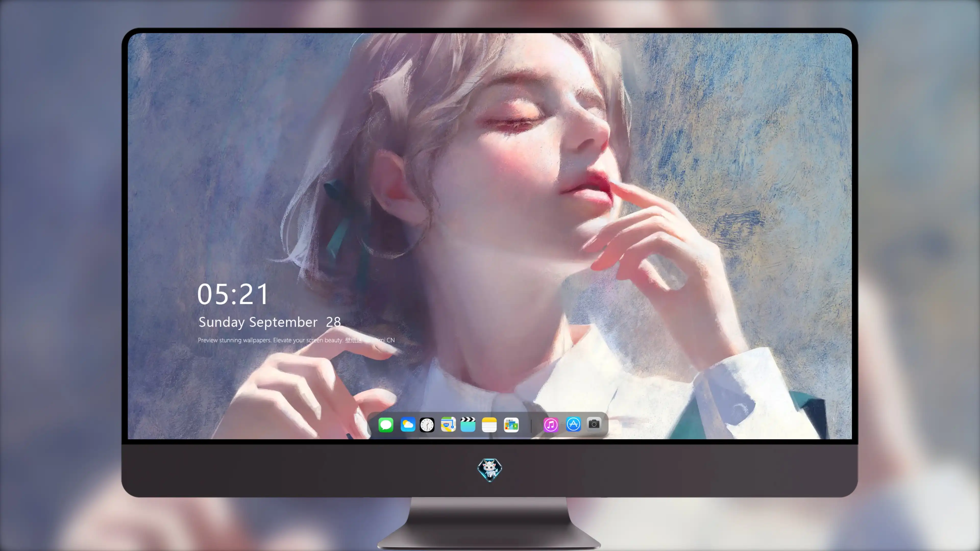Click the 05:21 clock display
Screen dimensions: 980x551
pos(233,294)
